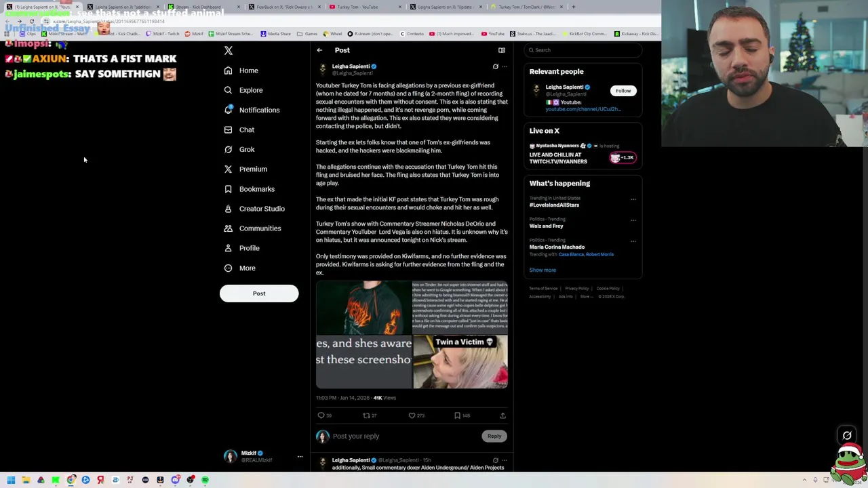This screenshot has height=488, width=868.
Task: Open a new browser tab
Action: coord(574,7)
